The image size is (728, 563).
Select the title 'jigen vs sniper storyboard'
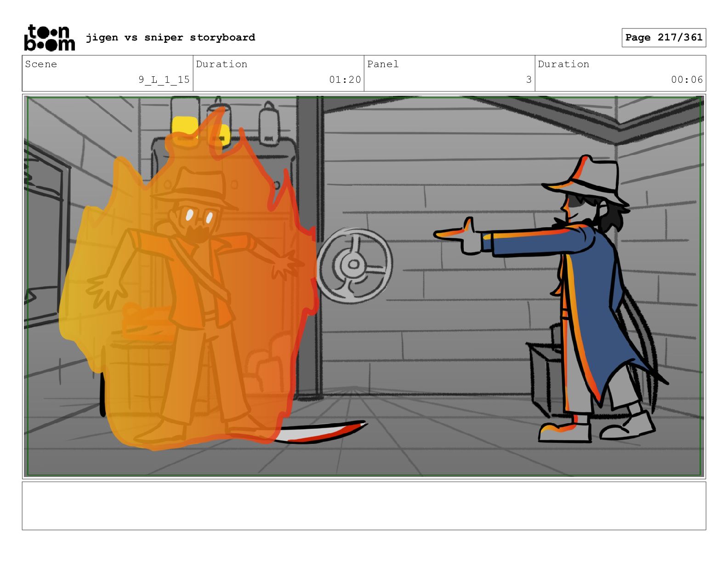click(x=171, y=37)
